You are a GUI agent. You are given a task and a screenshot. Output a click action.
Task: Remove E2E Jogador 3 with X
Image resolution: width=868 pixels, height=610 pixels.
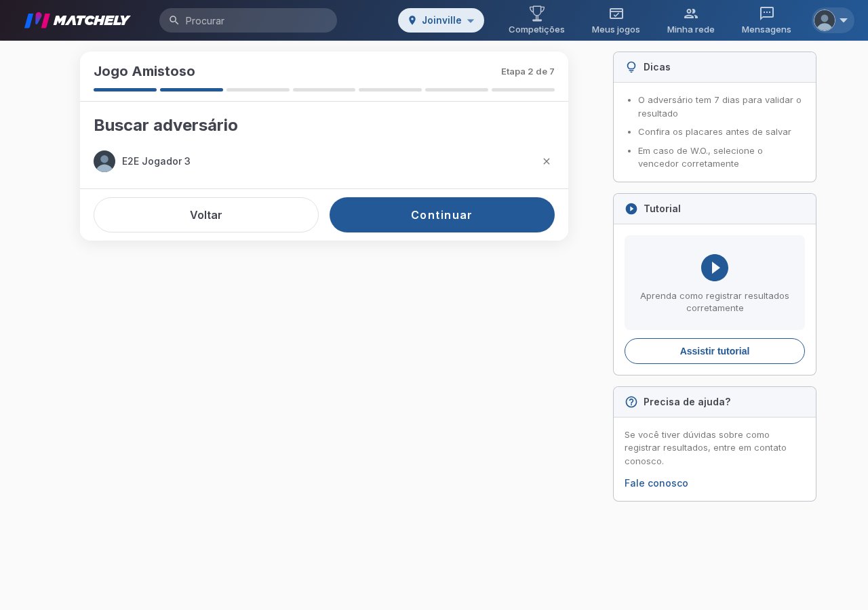pos(547,161)
